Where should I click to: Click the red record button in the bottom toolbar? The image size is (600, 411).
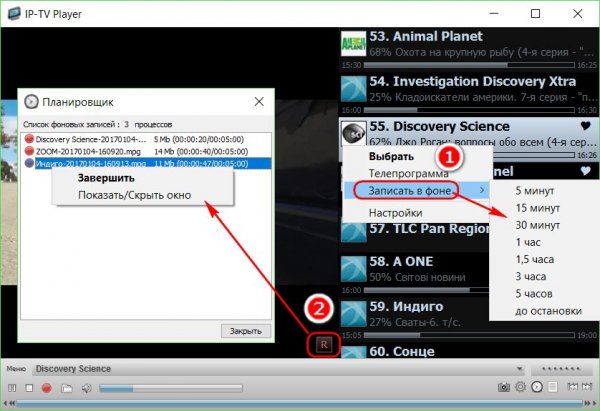[x=47, y=387]
